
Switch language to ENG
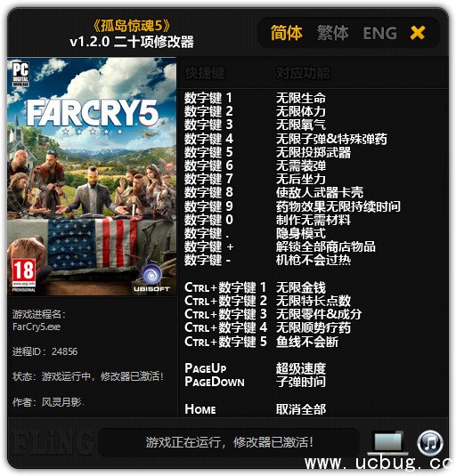pos(380,33)
